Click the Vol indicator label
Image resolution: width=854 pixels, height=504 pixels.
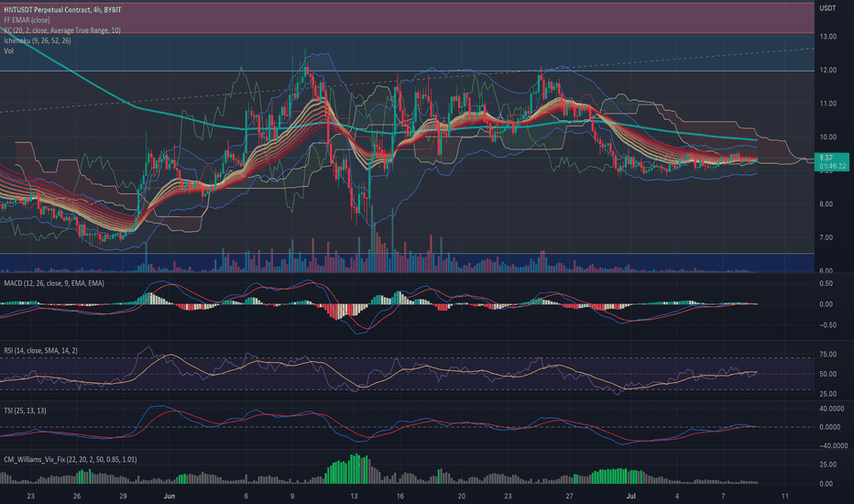pos(9,51)
